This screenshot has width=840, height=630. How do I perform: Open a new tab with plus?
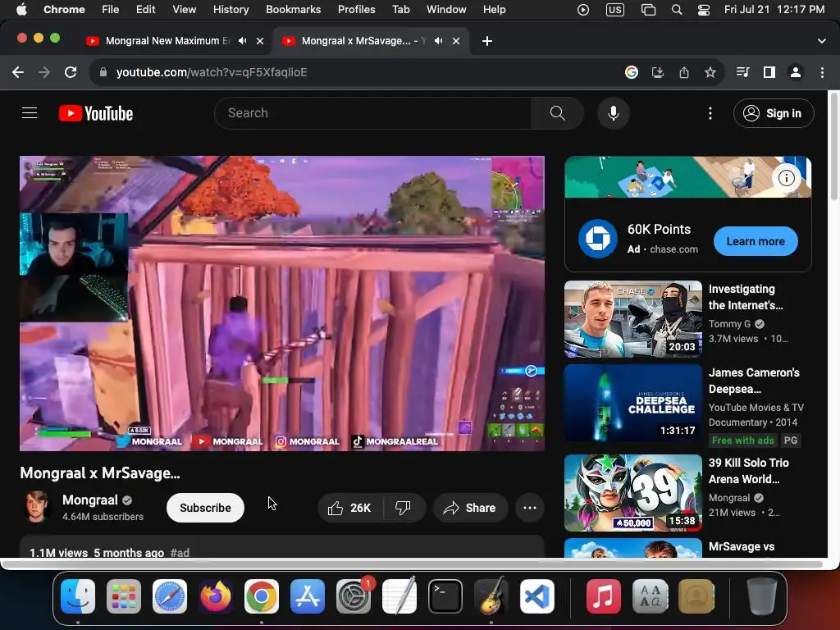click(x=486, y=41)
